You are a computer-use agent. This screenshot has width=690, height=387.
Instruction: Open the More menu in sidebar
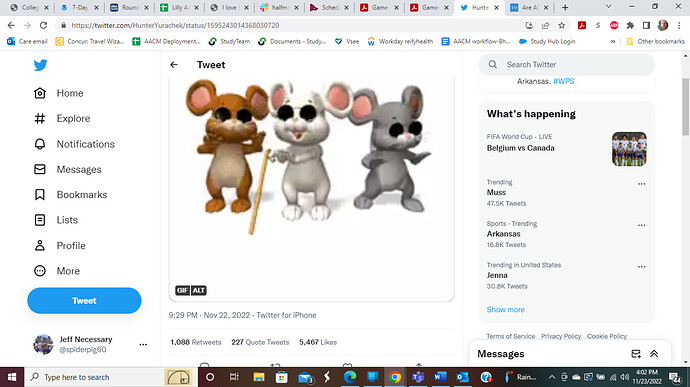(x=57, y=271)
